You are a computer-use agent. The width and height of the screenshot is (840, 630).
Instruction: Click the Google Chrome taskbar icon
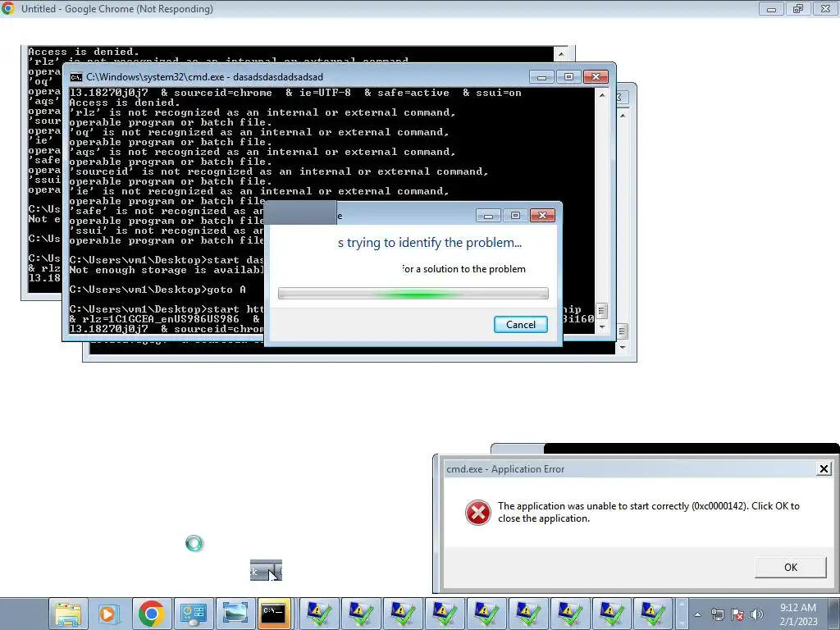(x=151, y=614)
